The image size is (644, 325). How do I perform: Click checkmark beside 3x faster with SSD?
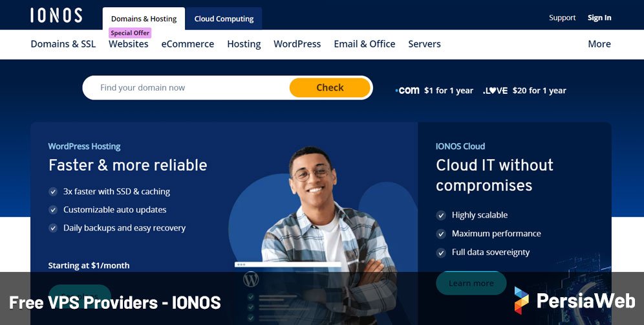[x=53, y=192]
